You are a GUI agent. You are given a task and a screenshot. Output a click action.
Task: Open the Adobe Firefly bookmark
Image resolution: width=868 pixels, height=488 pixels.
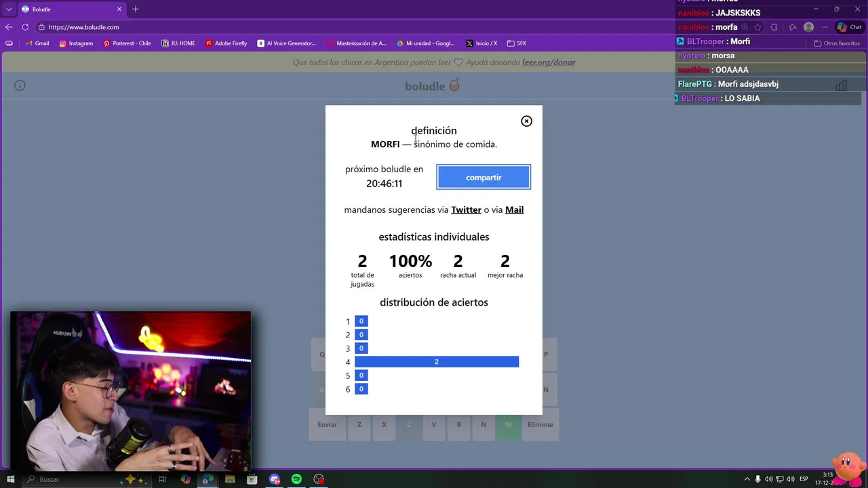click(226, 43)
